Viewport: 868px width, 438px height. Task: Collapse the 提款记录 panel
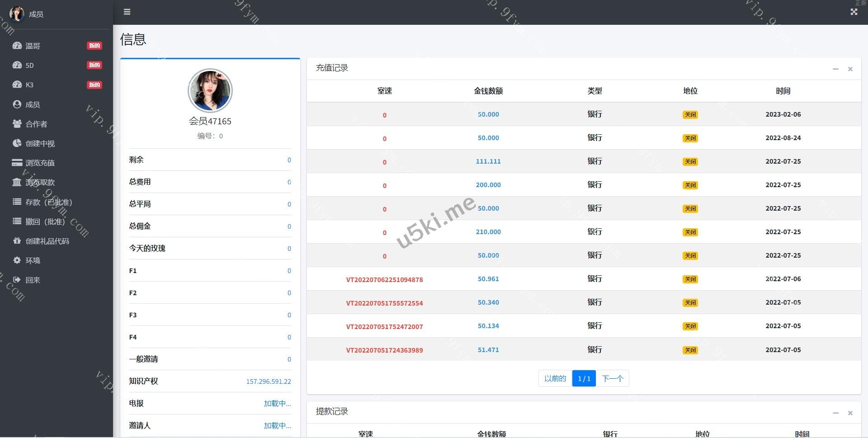click(x=835, y=413)
